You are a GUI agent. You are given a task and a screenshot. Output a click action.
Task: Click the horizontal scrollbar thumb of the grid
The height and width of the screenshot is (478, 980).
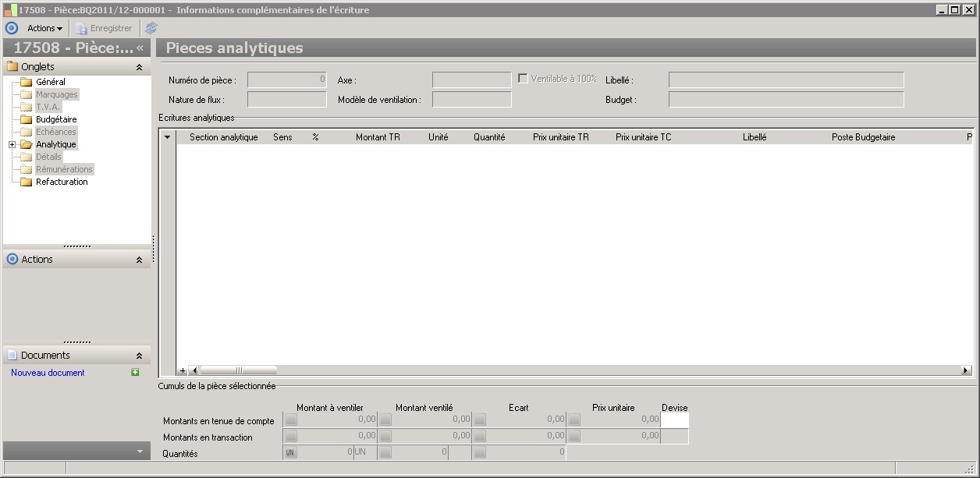tap(238, 370)
